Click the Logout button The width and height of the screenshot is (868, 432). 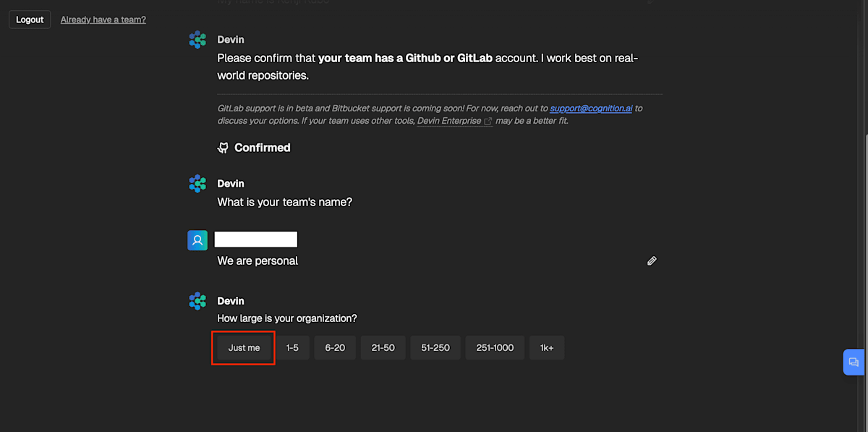click(x=30, y=20)
